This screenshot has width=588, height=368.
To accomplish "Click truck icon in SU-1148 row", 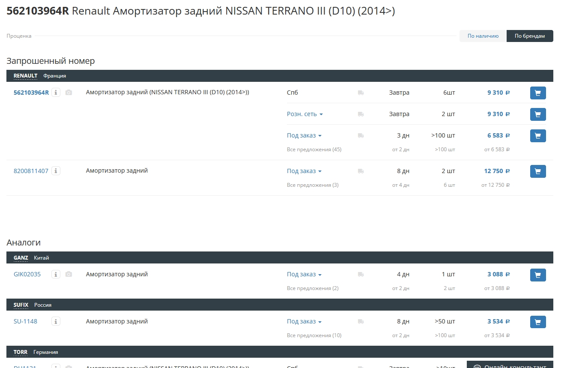I will pos(361,321).
